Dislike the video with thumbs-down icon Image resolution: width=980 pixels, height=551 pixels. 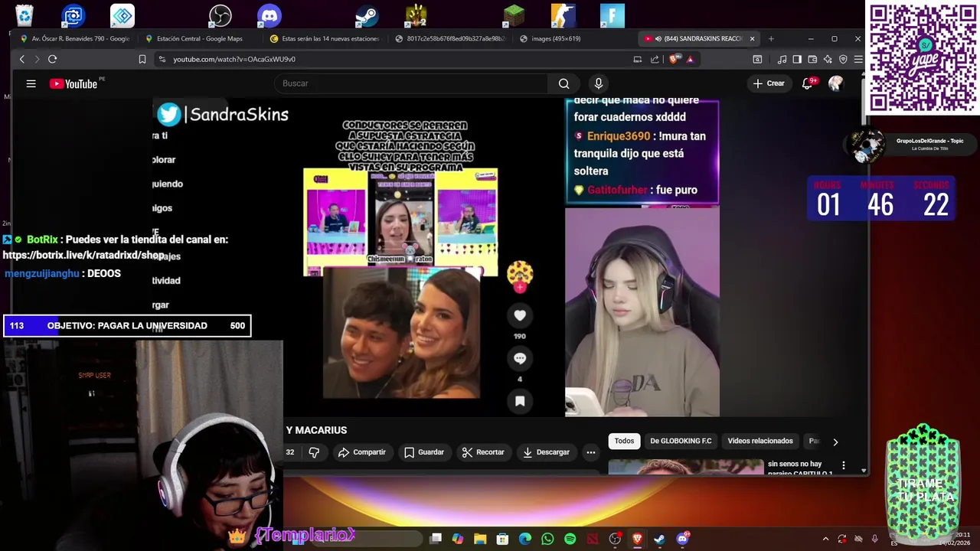(314, 452)
